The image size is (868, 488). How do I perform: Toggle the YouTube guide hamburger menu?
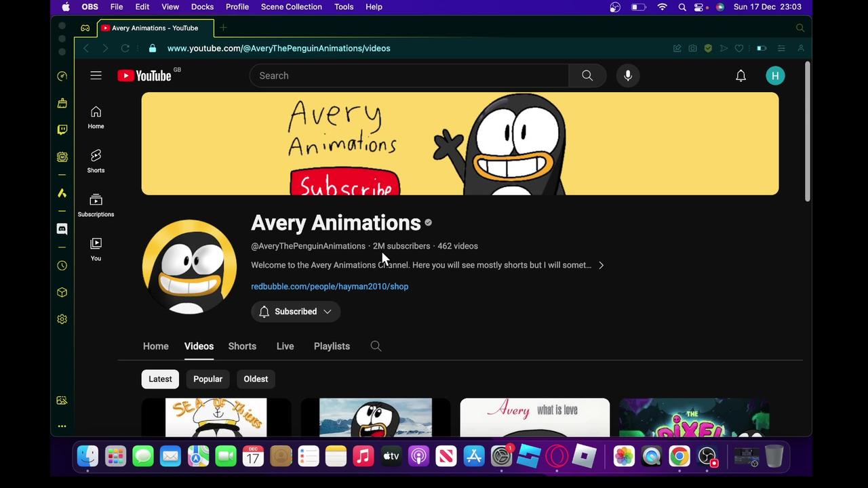tap(96, 75)
